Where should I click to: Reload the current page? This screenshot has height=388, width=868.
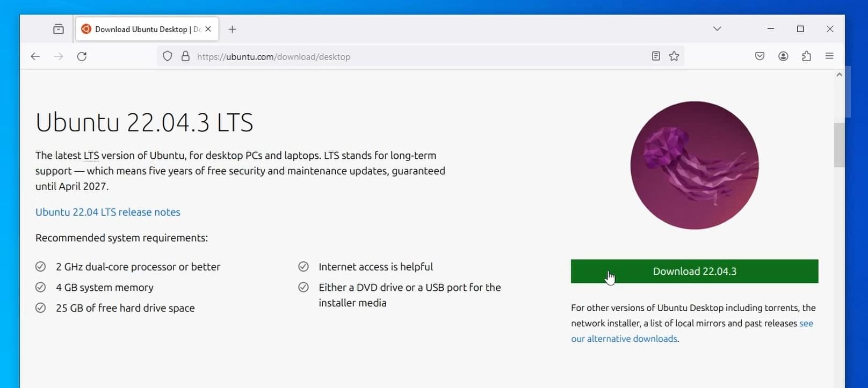click(x=82, y=56)
